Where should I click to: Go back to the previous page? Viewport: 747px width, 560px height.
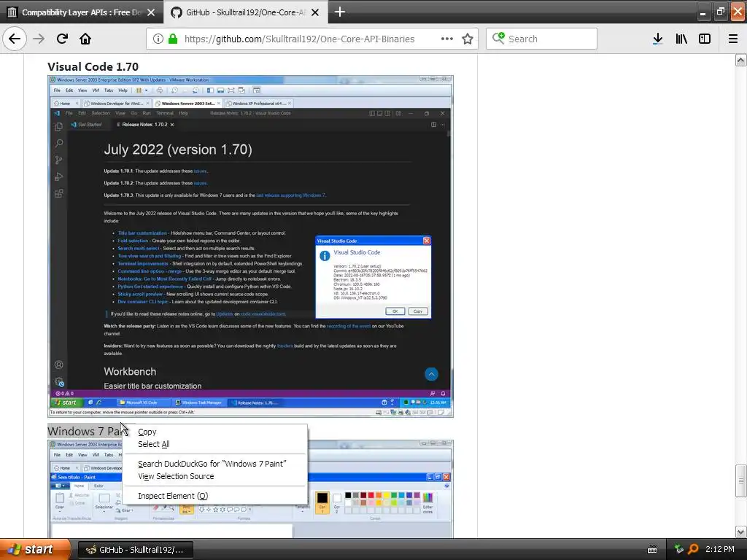click(15, 39)
